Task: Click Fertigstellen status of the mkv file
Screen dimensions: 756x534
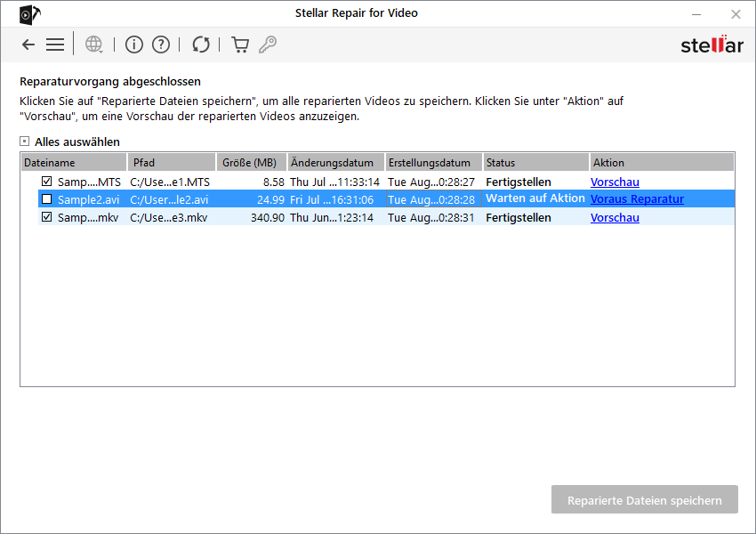Action: (519, 217)
